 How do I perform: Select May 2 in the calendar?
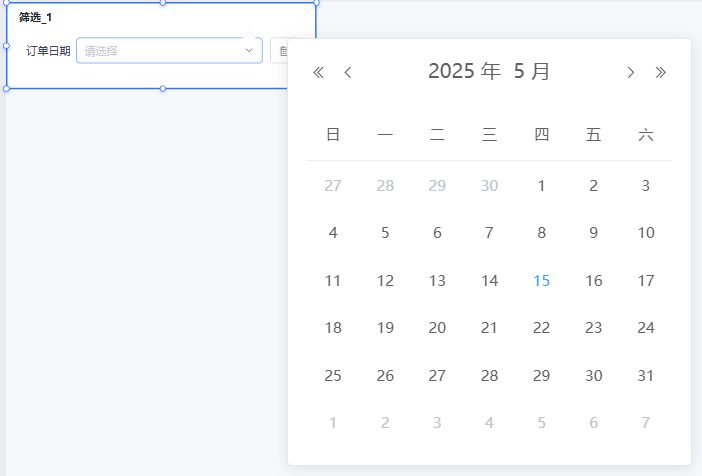coord(593,185)
